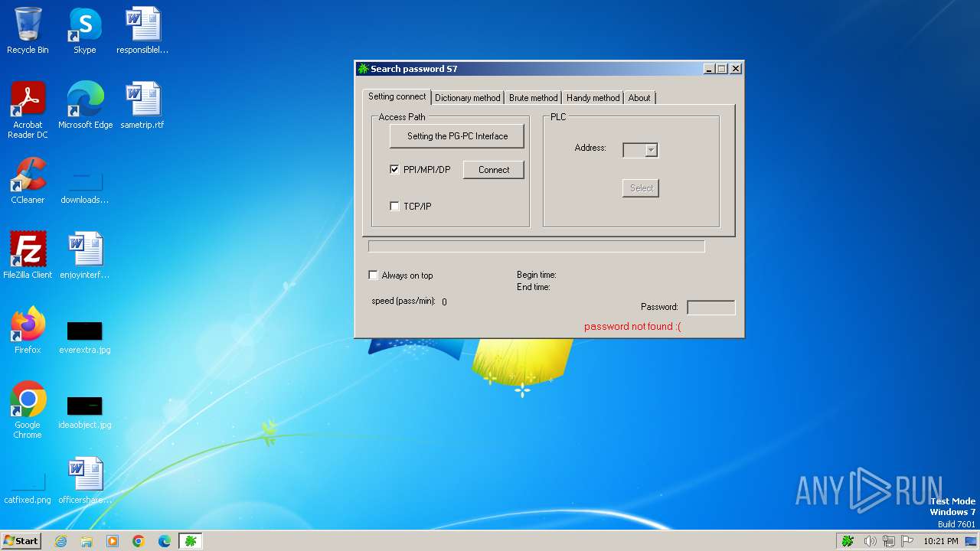Click Chrome icon in the taskbar
The image size is (980, 551).
(139, 541)
